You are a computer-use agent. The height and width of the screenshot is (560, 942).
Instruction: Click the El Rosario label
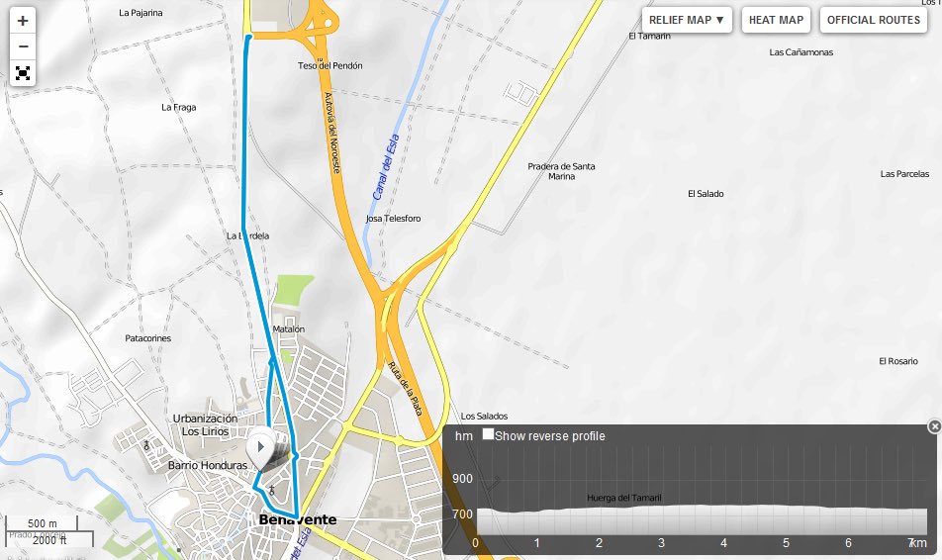(x=898, y=361)
